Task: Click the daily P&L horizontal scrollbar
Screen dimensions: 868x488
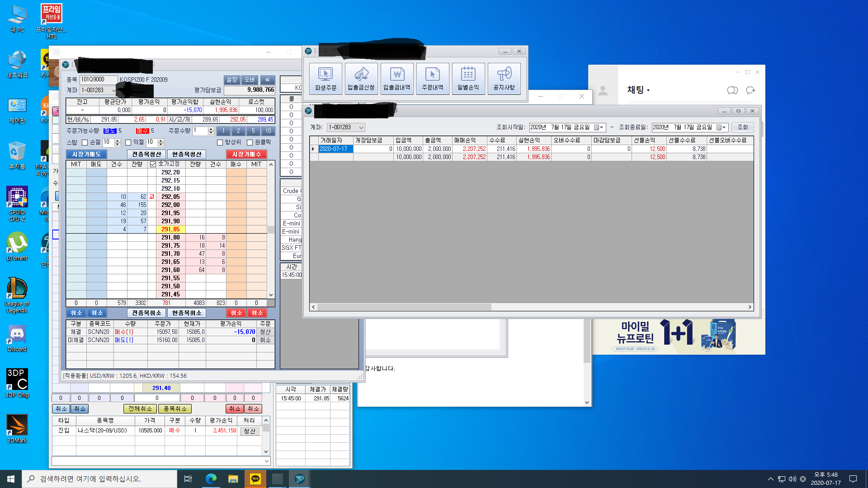Action: [x=404, y=307]
